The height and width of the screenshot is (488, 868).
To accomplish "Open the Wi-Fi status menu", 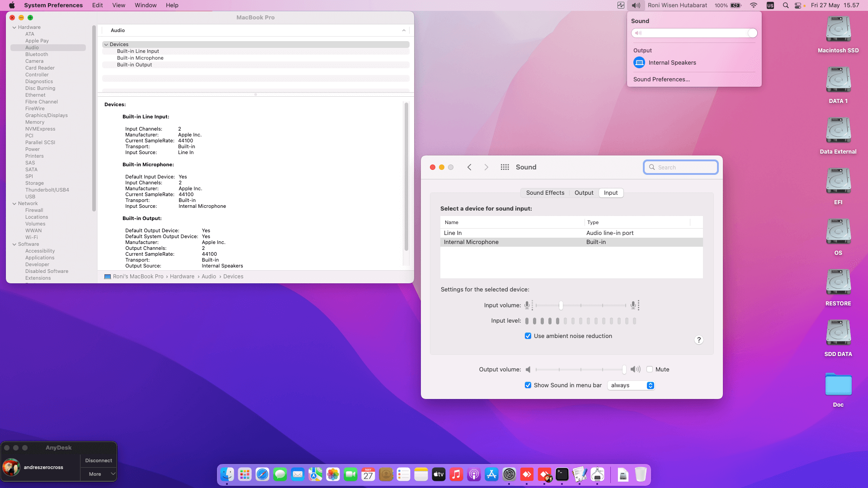I will 754,5.
